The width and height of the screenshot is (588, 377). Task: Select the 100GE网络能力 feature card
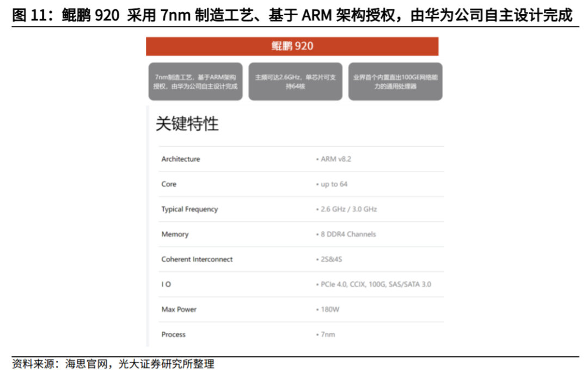coord(395,81)
